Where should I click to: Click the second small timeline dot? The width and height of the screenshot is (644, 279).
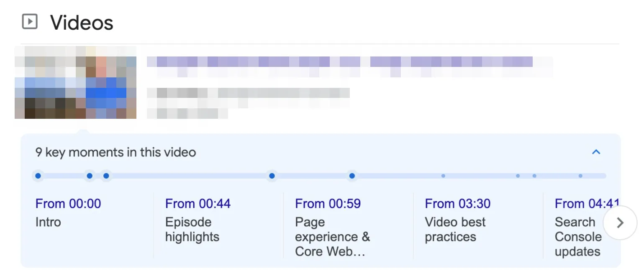tap(518, 176)
